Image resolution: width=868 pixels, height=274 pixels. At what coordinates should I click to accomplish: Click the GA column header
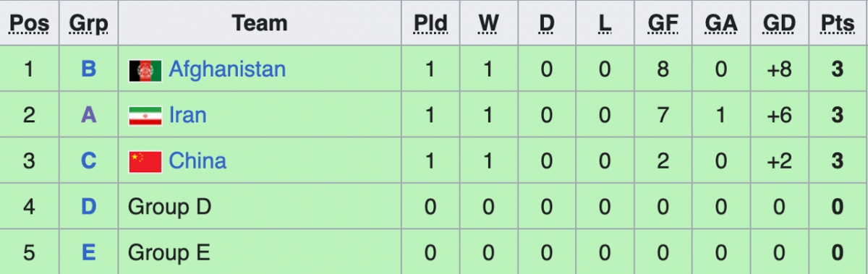pyautogui.click(x=720, y=24)
